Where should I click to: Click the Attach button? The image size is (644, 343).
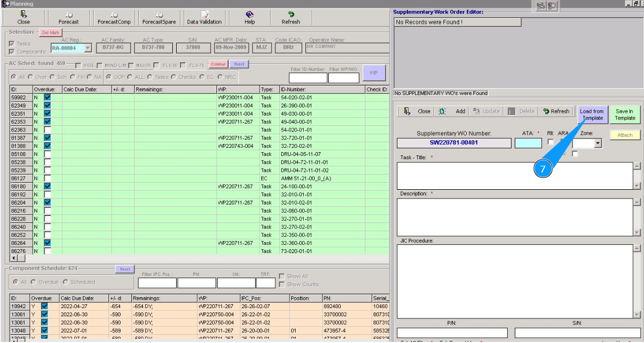coord(625,135)
